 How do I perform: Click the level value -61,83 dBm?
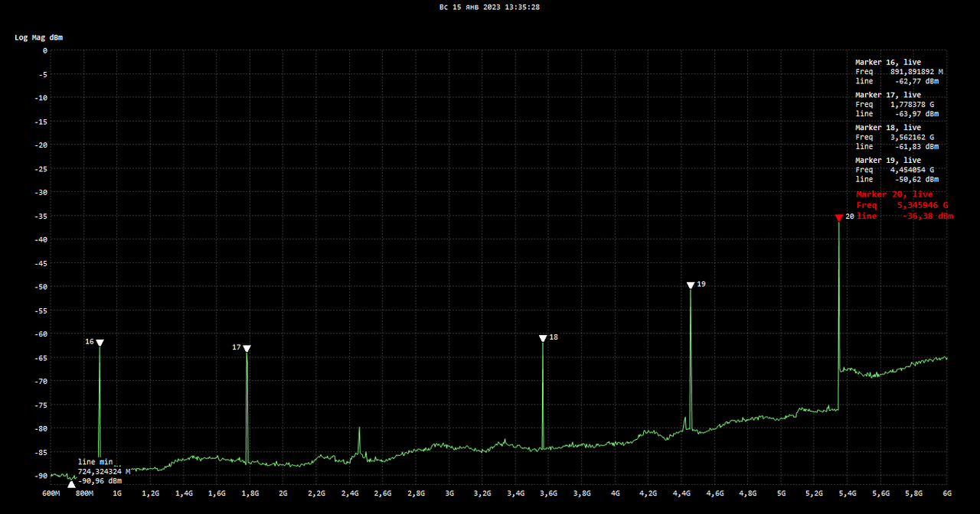(x=916, y=147)
